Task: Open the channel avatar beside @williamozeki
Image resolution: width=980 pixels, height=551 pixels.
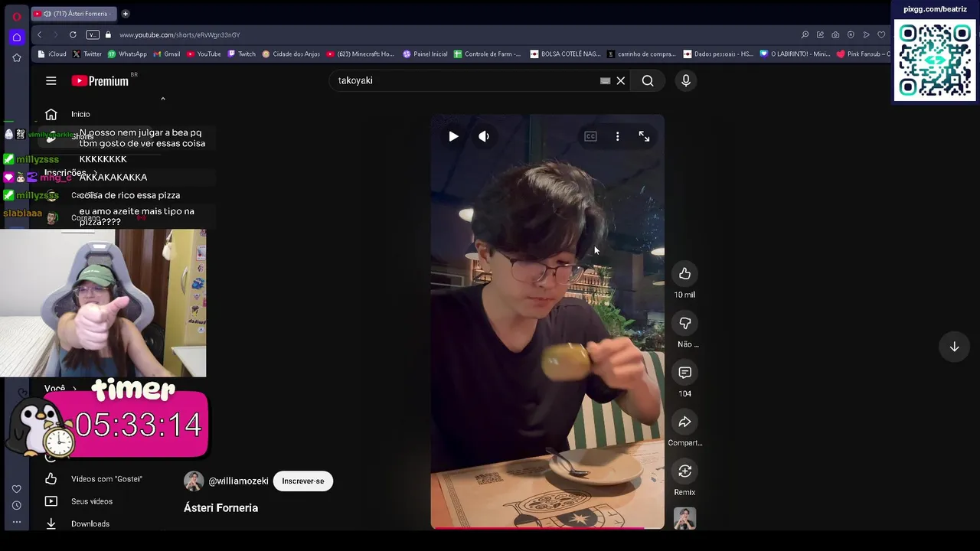Action: tap(194, 481)
